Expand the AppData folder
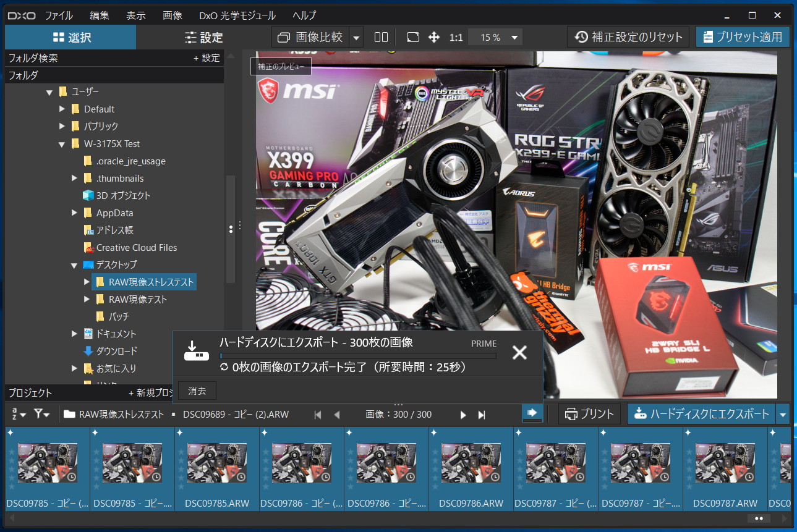Viewport: 797px width, 532px height. [74, 213]
